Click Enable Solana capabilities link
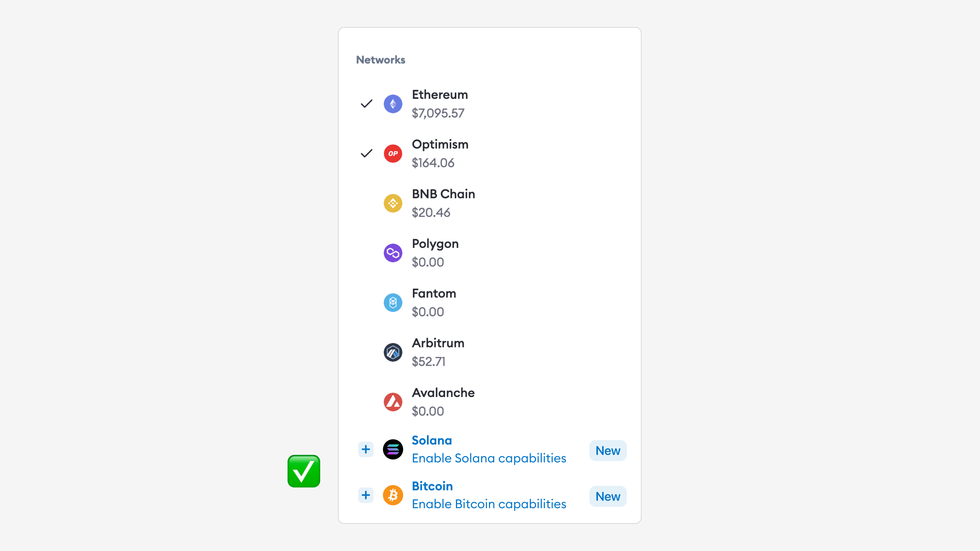The width and height of the screenshot is (980, 551). tap(489, 458)
